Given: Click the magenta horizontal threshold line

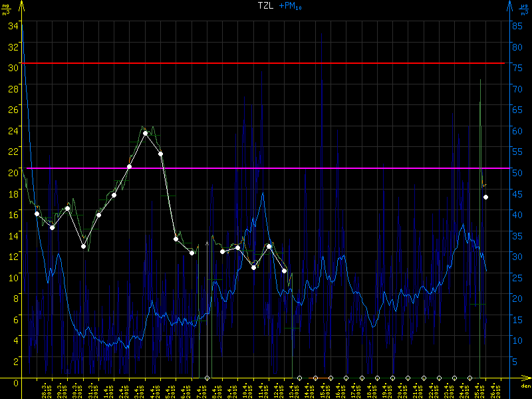Looking at the screenshot, I should pos(266,168).
